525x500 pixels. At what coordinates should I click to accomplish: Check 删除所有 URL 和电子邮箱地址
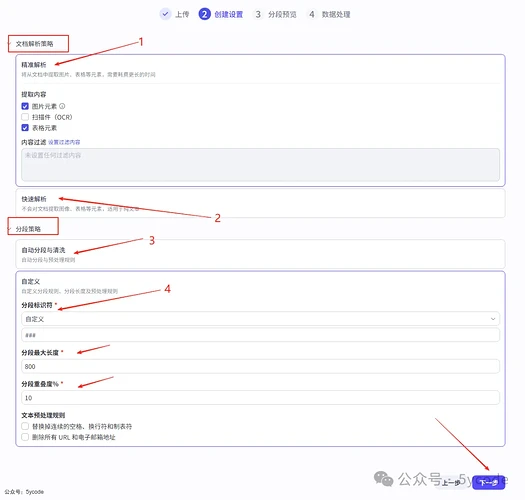tap(25, 437)
